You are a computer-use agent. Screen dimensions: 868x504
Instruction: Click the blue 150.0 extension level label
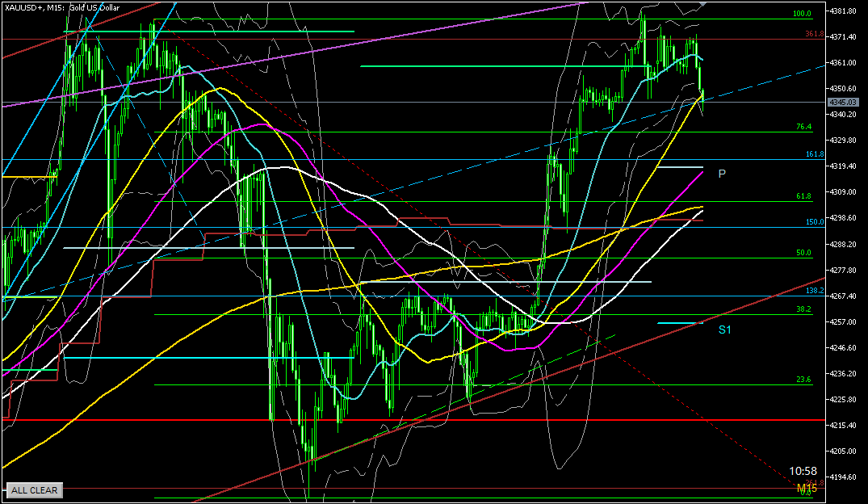pyautogui.click(x=814, y=222)
